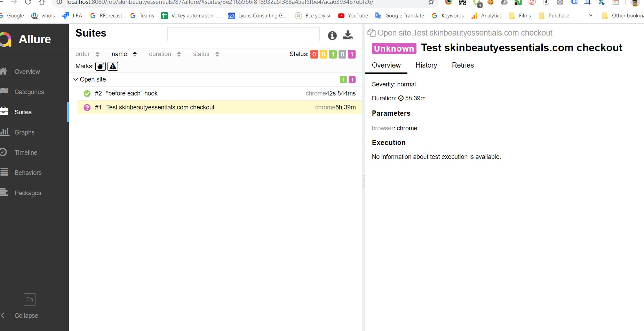Open the Teams bookmark

(142, 16)
